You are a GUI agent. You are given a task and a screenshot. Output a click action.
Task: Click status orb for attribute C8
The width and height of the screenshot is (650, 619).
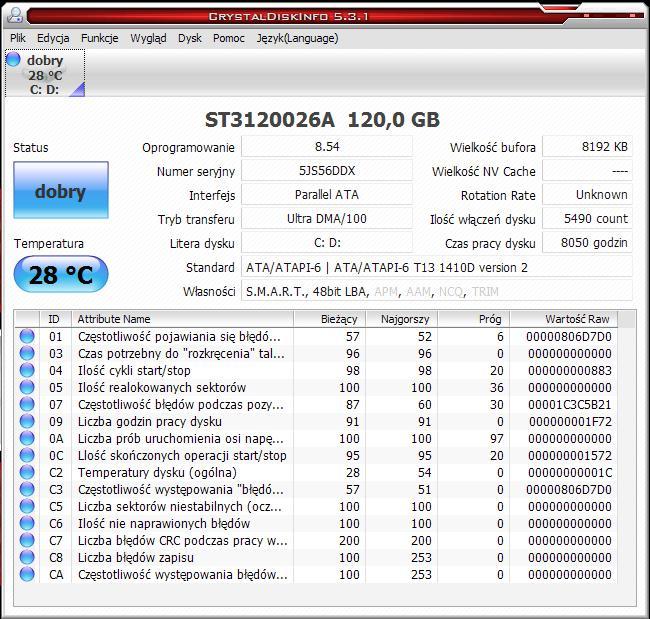coord(27,557)
